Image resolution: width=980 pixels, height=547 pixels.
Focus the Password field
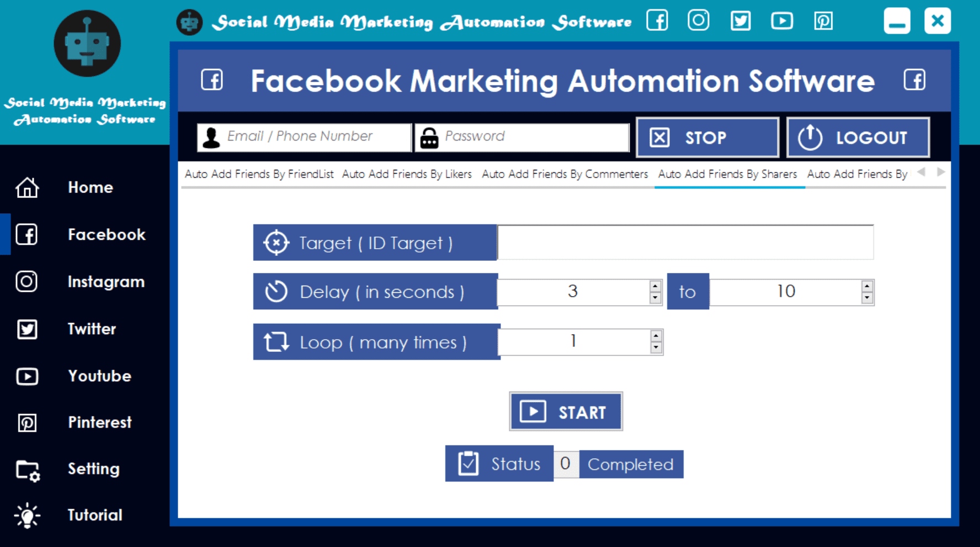click(x=522, y=137)
